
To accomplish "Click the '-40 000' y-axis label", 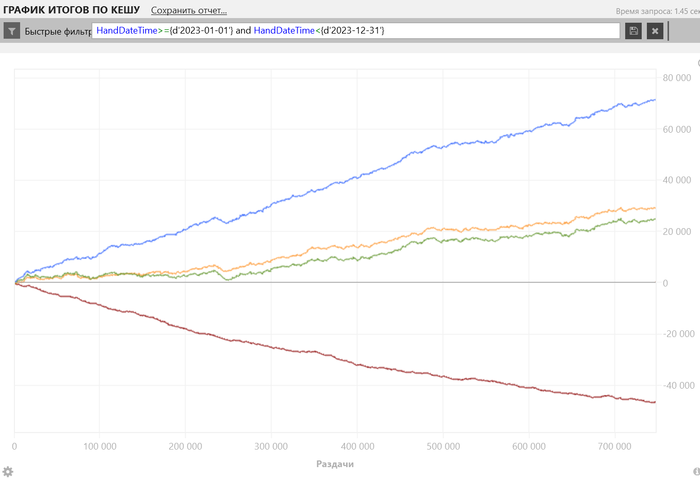I will click(x=679, y=385).
